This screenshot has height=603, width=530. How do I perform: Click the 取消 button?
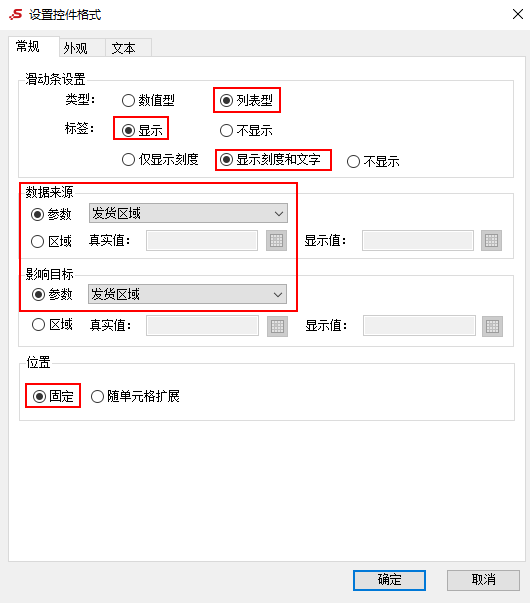(483, 580)
